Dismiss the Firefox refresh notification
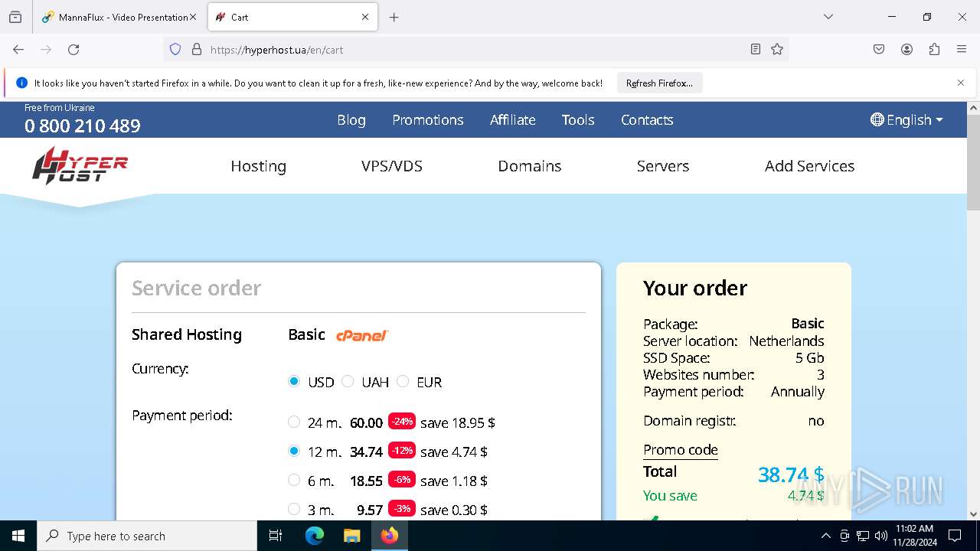The width and height of the screenshot is (980, 551). pos(961,83)
